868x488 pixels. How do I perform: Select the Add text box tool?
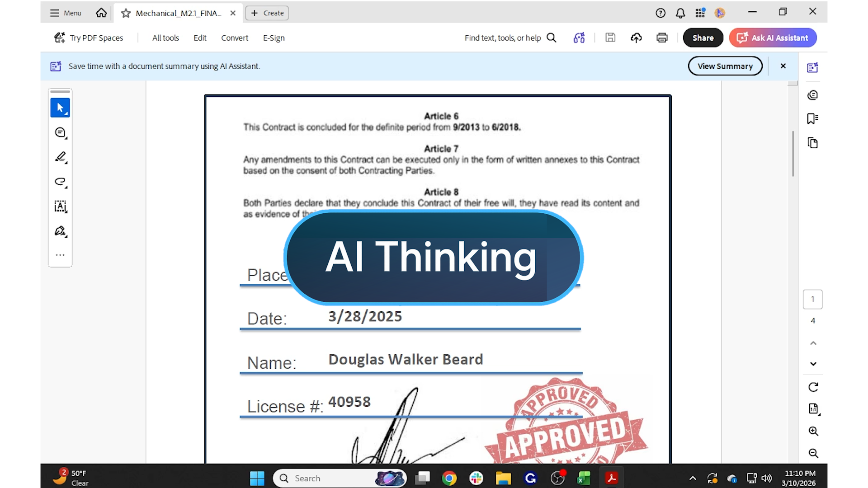point(60,206)
